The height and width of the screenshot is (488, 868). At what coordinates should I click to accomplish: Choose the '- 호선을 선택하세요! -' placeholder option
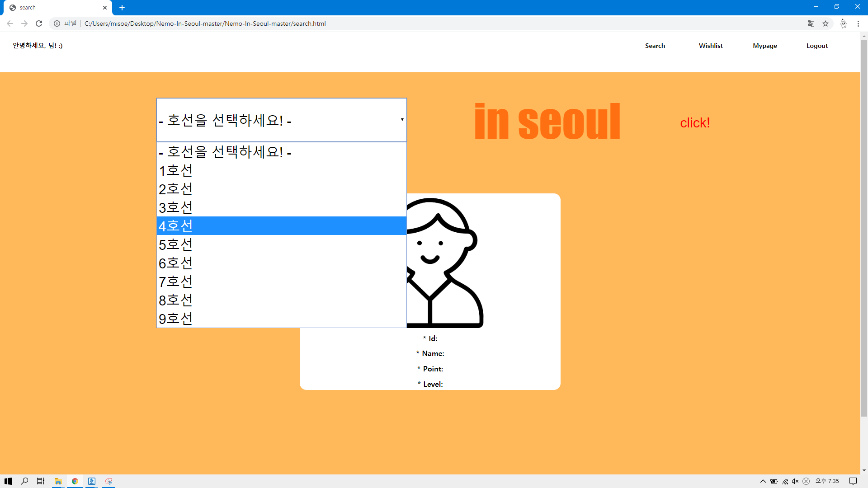point(282,152)
